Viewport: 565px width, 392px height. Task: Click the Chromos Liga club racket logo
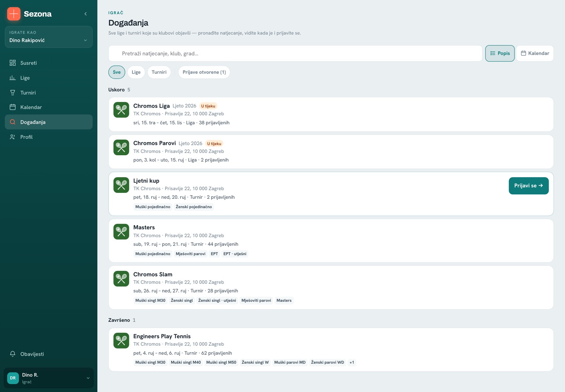(x=121, y=110)
